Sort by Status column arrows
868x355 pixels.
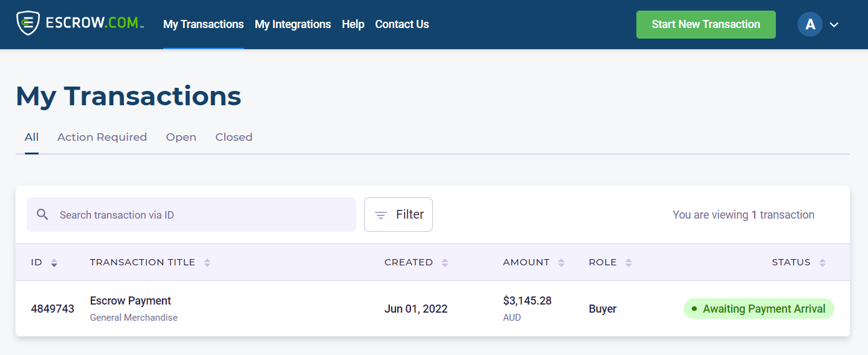click(822, 263)
